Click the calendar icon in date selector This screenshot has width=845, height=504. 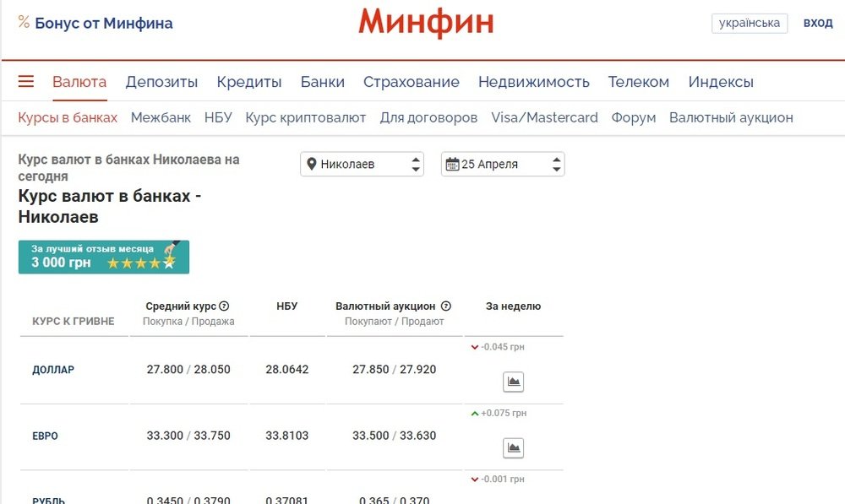pos(452,164)
